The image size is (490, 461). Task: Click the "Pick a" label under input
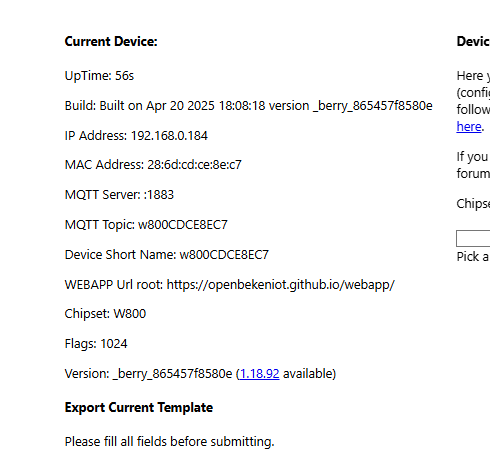pyautogui.click(x=473, y=257)
